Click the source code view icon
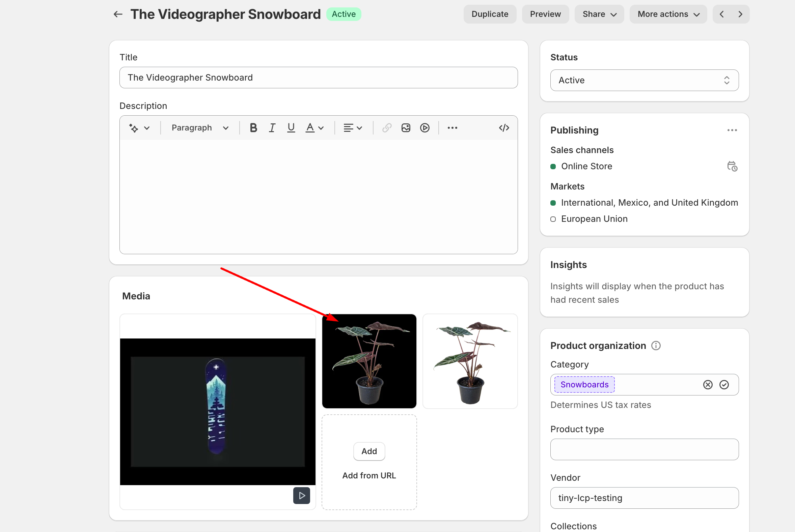Screen dimensions: 795x532 tap(503, 128)
